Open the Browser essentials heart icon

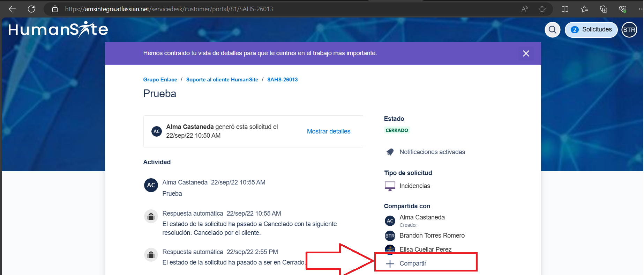click(x=623, y=9)
